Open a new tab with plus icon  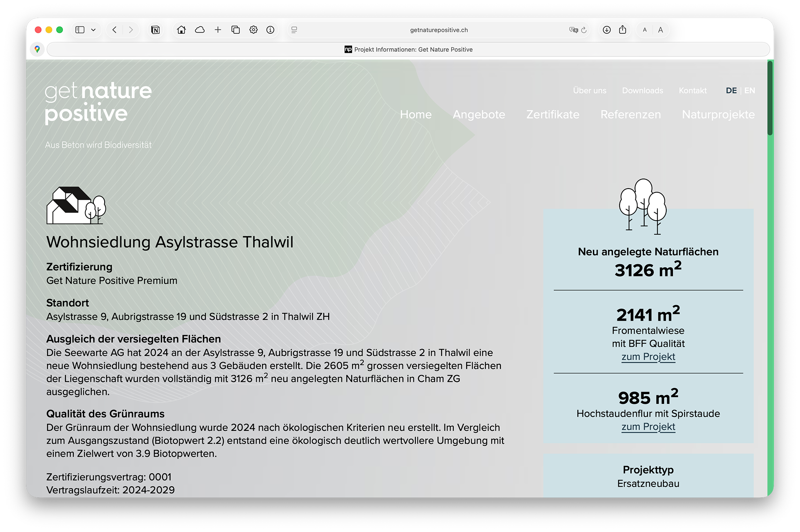[x=218, y=30]
